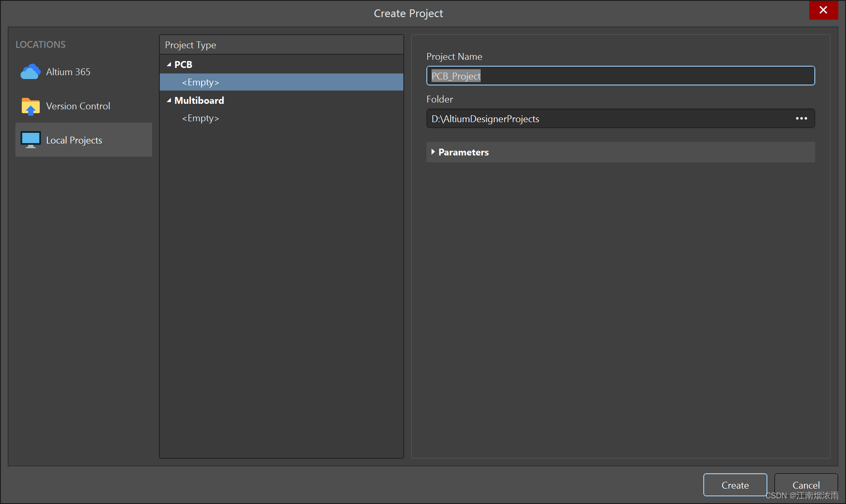Close the Create Project dialog

click(823, 10)
